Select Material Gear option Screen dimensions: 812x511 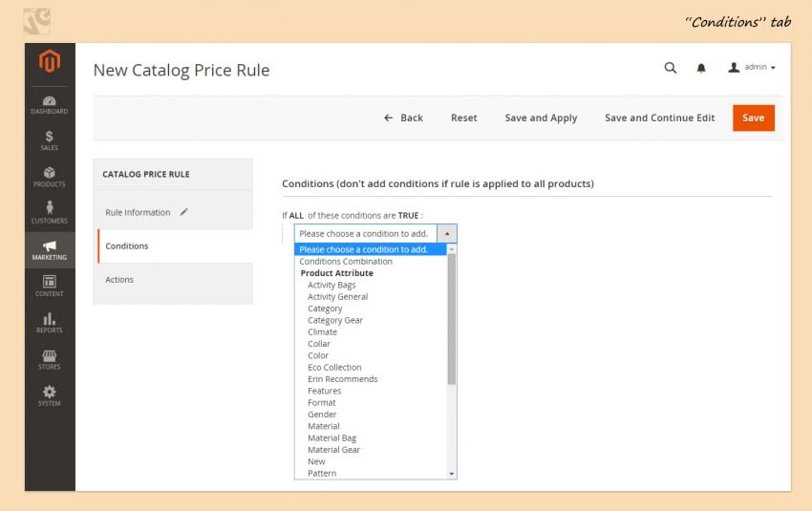click(x=334, y=450)
